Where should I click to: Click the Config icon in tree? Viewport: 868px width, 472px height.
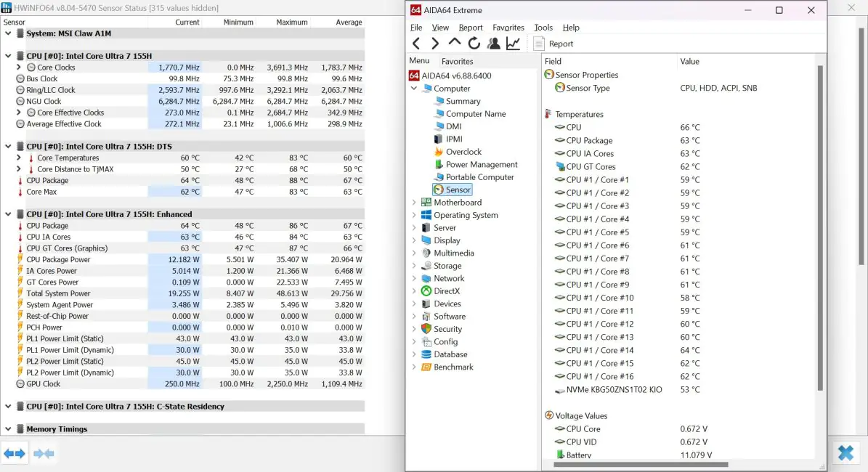[x=426, y=342]
